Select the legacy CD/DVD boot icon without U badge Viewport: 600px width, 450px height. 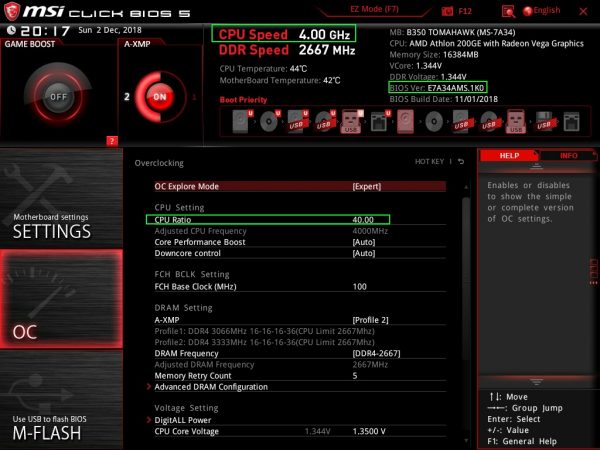pos(434,122)
